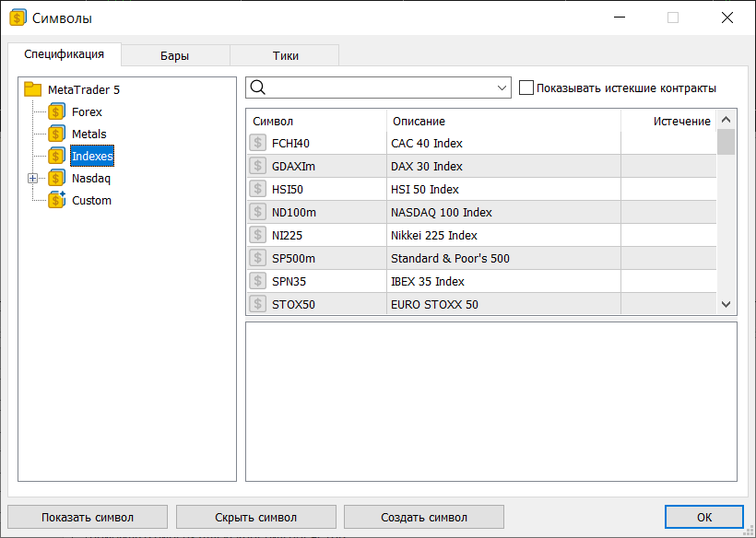Click the symbol list scrollbar thumb
Screen dimensions: 756x538
click(726, 142)
